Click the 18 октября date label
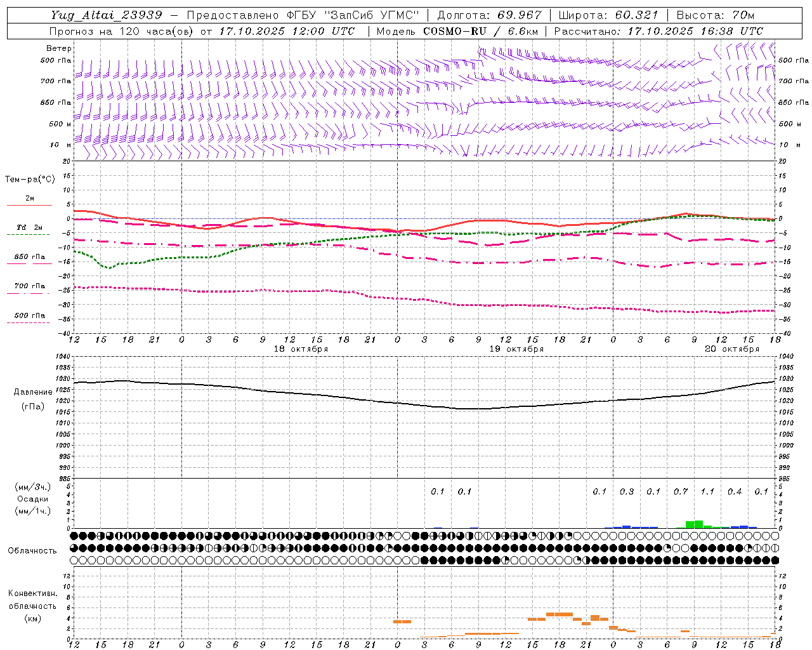The width and height of the screenshot is (812, 650). [x=301, y=349]
